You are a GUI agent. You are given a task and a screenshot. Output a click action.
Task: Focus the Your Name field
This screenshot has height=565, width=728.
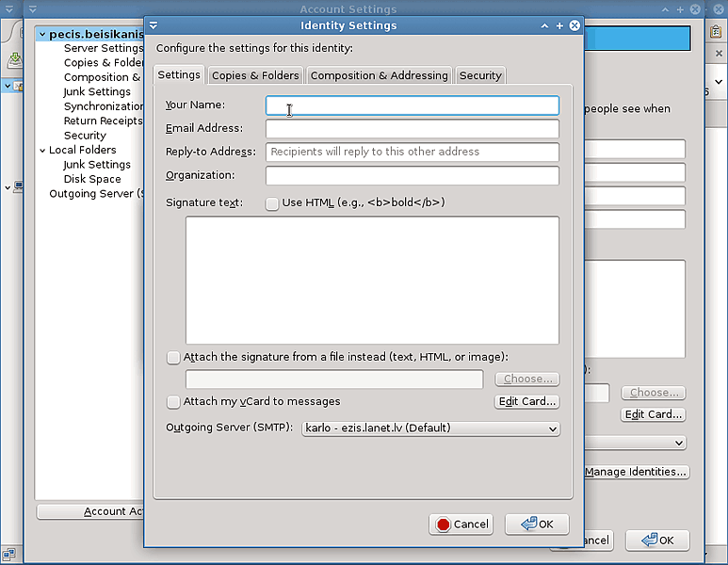(x=413, y=105)
